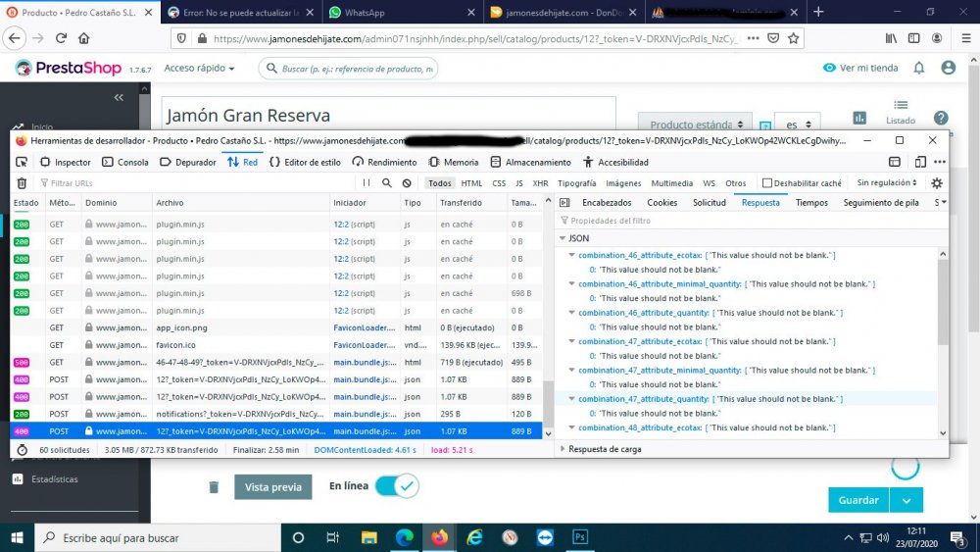
Task: Open request blocking icon in Network toolbar
Action: tap(407, 183)
